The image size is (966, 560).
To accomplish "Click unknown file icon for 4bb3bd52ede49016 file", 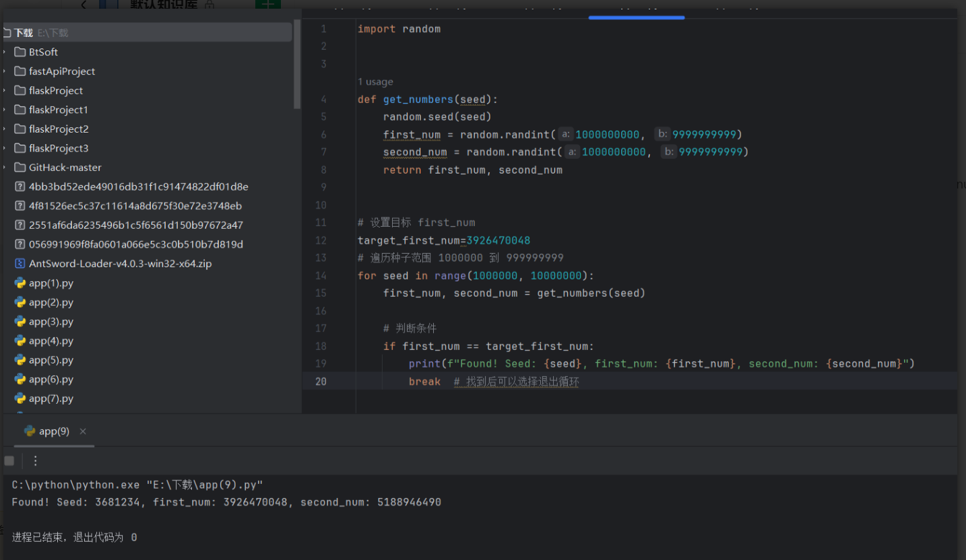I will tap(20, 186).
